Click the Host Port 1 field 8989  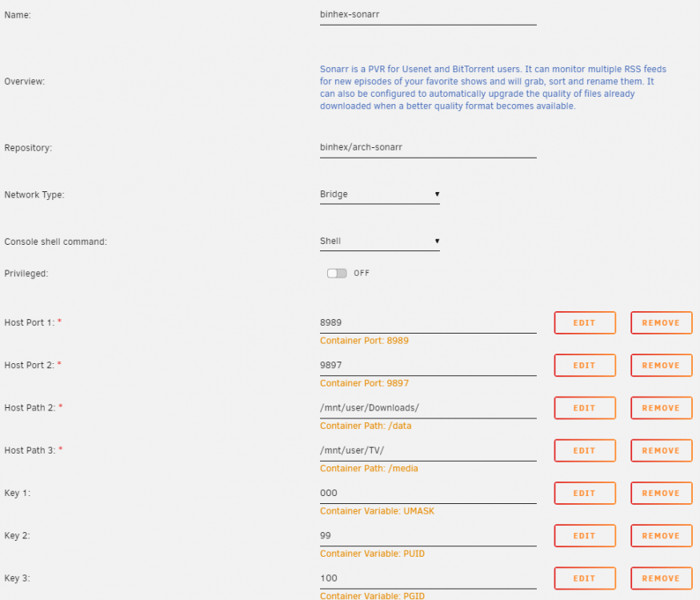(x=428, y=323)
